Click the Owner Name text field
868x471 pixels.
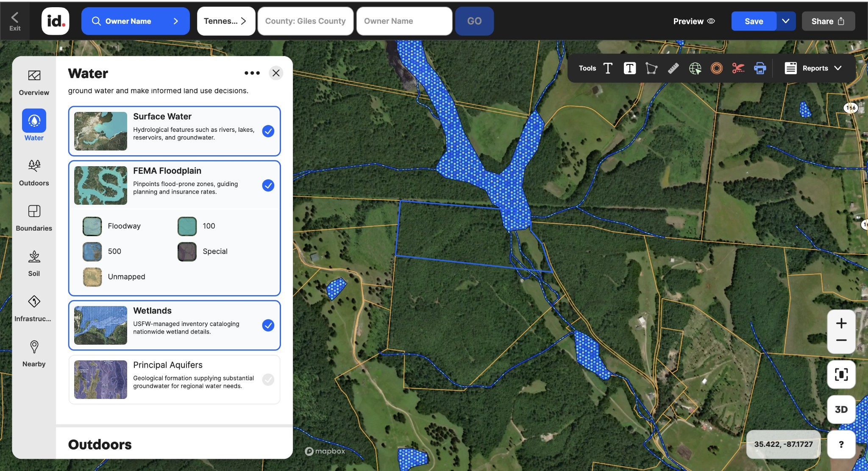(x=404, y=21)
